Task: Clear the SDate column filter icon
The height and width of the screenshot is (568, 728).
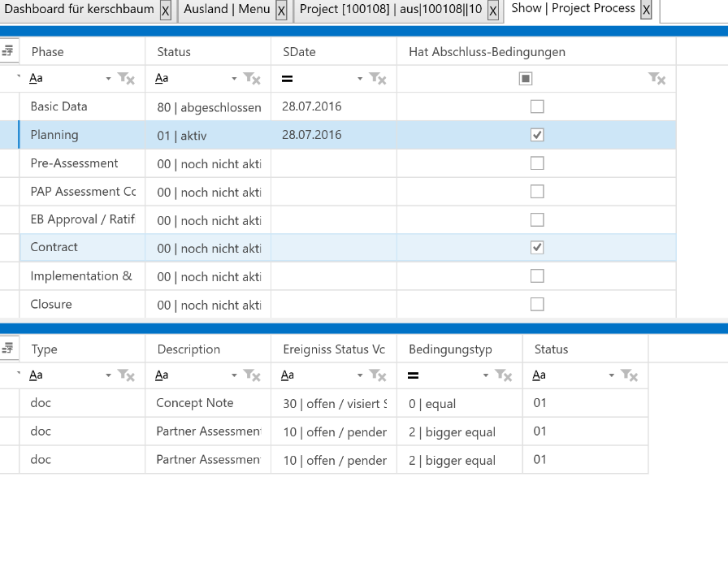Action: pos(378,79)
